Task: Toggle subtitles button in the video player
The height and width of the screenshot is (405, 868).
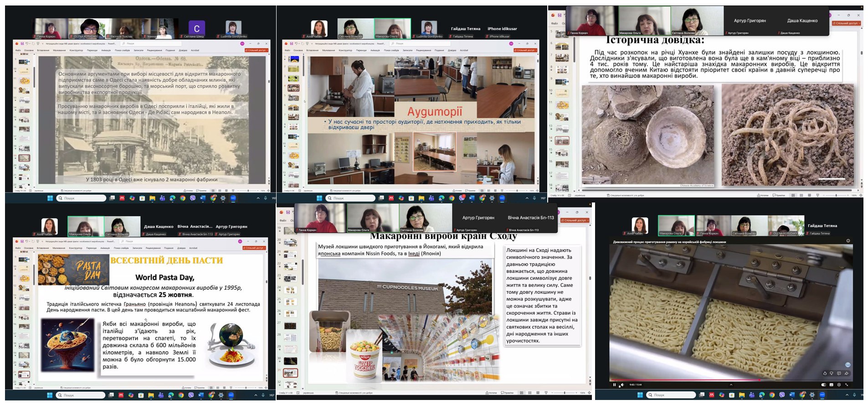Action: [832, 385]
